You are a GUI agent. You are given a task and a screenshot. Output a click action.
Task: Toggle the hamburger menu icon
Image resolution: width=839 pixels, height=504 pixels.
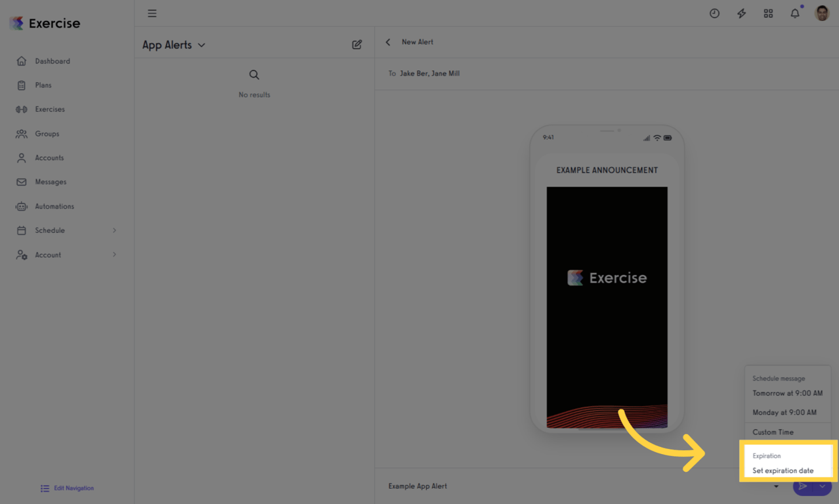[x=152, y=13]
